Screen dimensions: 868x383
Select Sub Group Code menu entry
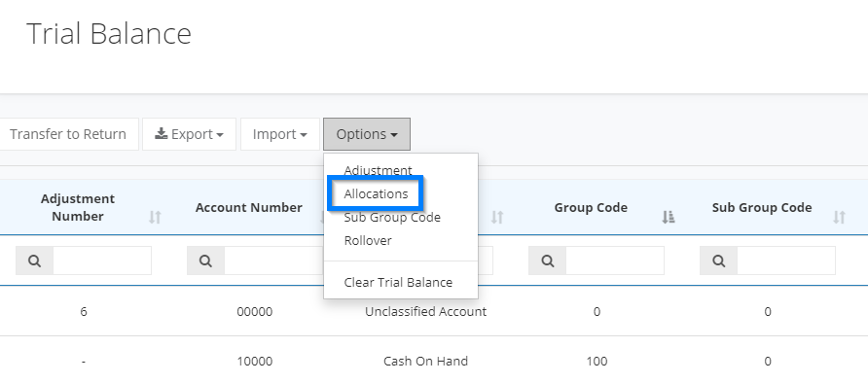coord(392,217)
